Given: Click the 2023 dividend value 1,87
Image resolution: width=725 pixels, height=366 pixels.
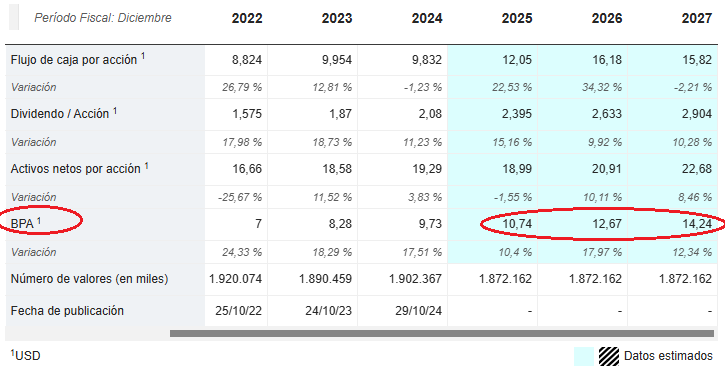Looking at the screenshot, I should (340, 114).
